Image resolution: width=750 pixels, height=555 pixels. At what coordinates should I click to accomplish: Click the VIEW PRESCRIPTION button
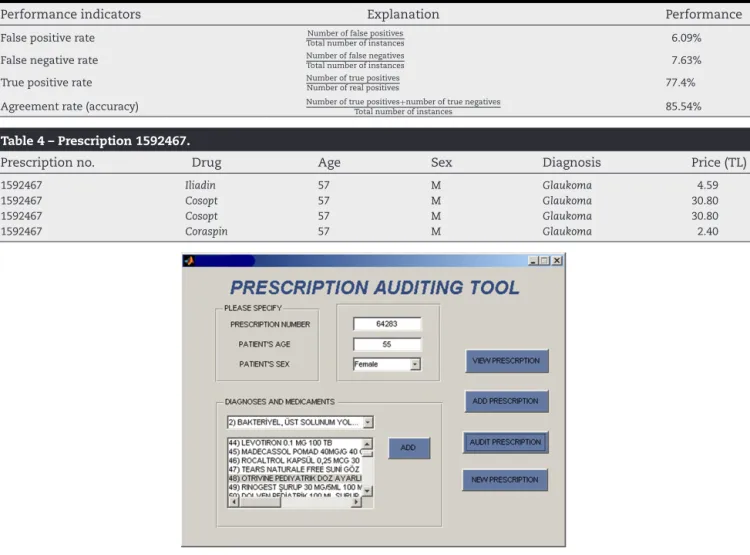click(x=507, y=361)
